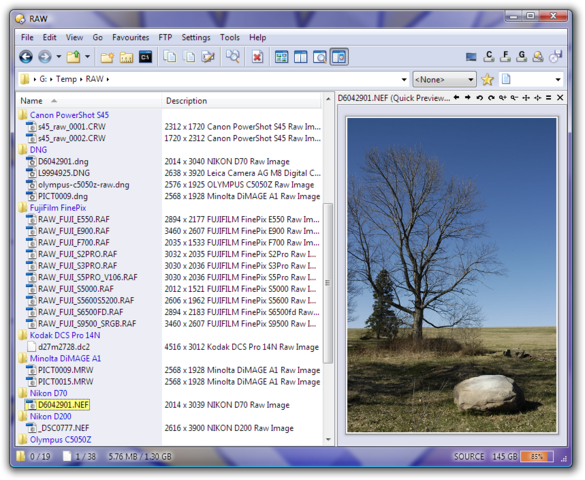Jump to drive G icon
Image resolution: width=585 pixels, height=480 pixels.
[x=521, y=56]
